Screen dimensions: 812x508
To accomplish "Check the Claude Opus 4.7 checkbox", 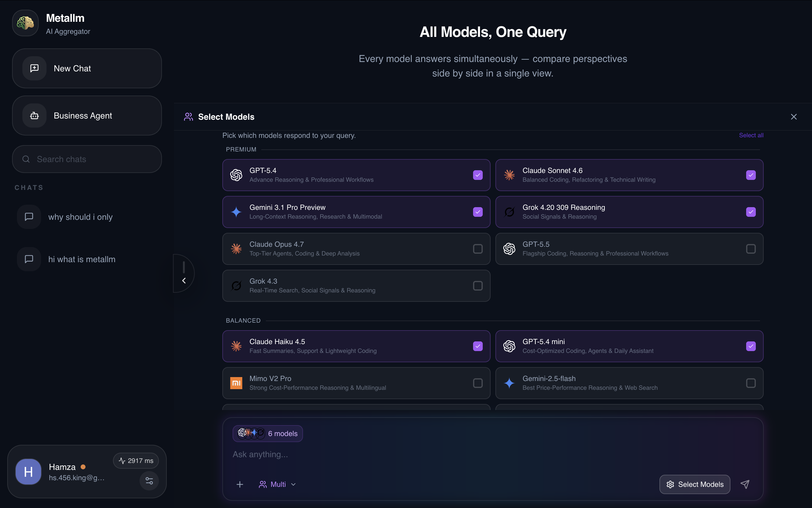I will 478,249.
